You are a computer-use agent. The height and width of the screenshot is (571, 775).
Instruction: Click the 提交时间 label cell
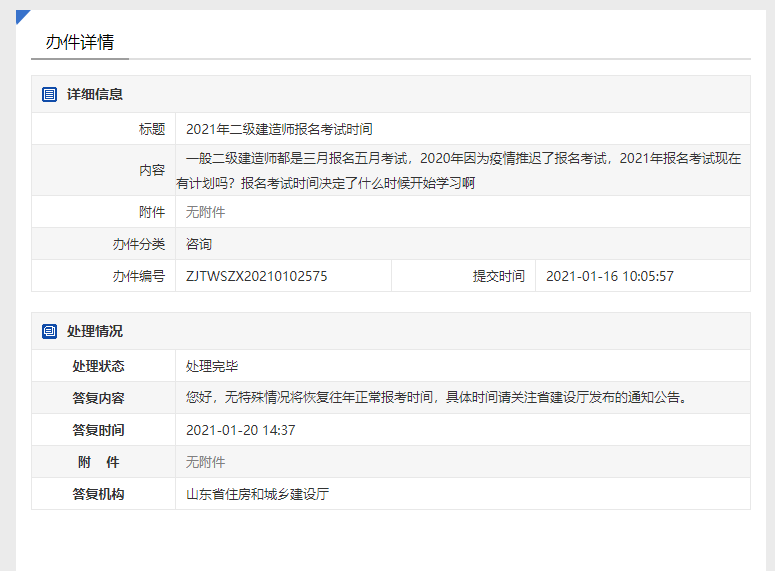pos(498,276)
